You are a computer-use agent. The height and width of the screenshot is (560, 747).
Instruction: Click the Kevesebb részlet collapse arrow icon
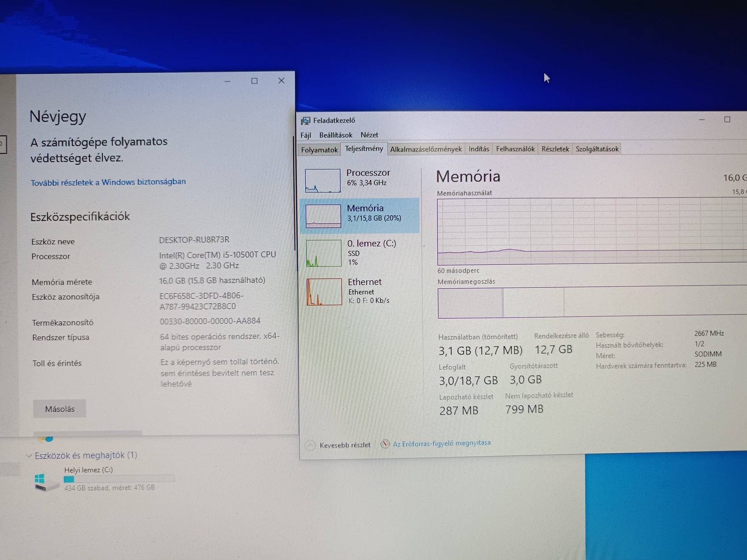pyautogui.click(x=310, y=445)
